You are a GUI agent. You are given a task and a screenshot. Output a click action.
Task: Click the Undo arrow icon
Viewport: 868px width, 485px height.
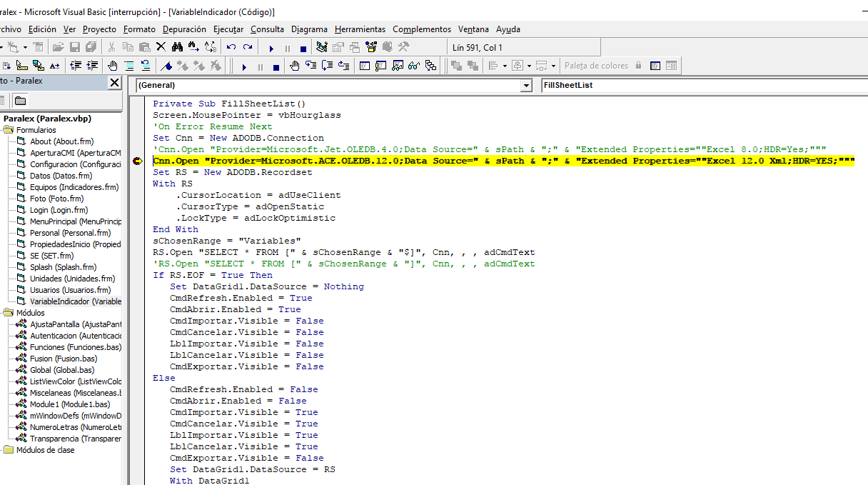(x=231, y=47)
